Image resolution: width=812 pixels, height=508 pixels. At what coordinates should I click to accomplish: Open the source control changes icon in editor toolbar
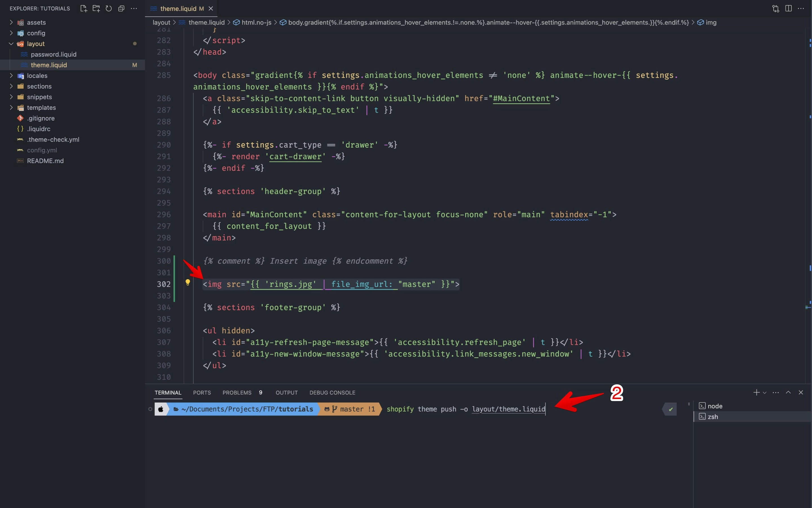[776, 8]
